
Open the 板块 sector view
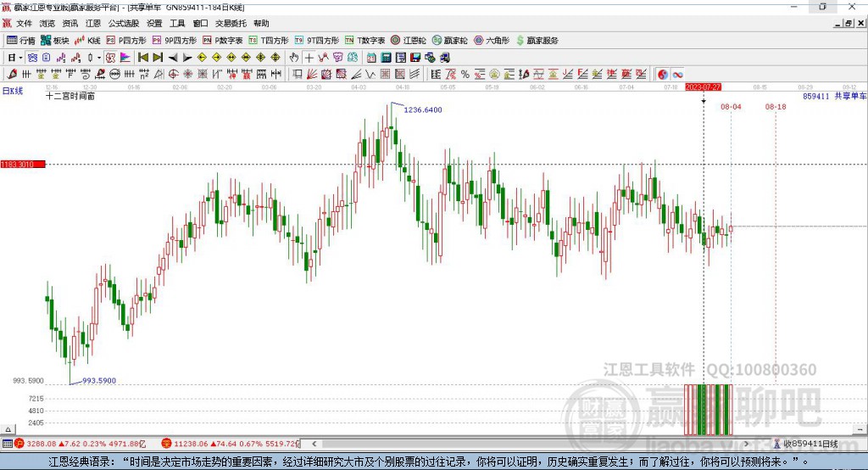(55, 41)
